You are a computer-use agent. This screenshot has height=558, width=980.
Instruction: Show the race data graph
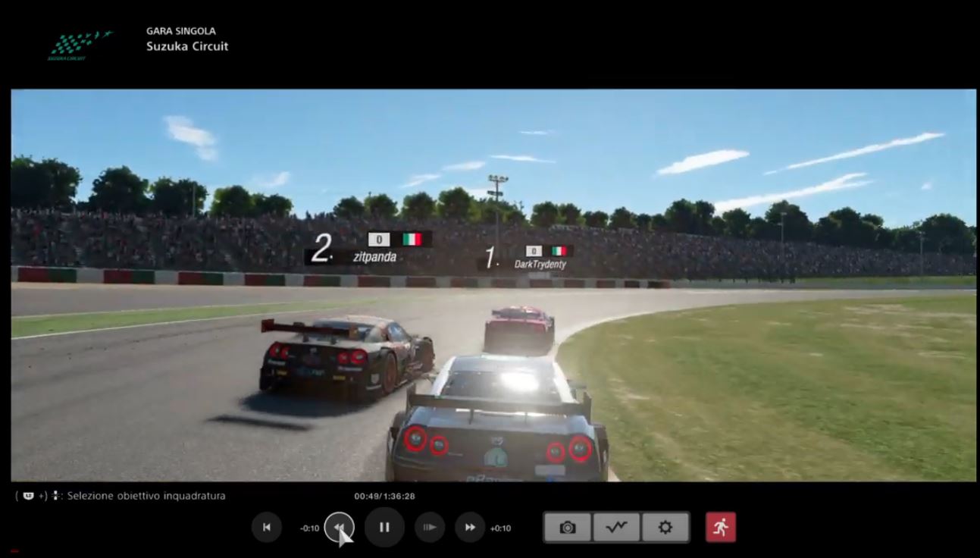point(617,528)
